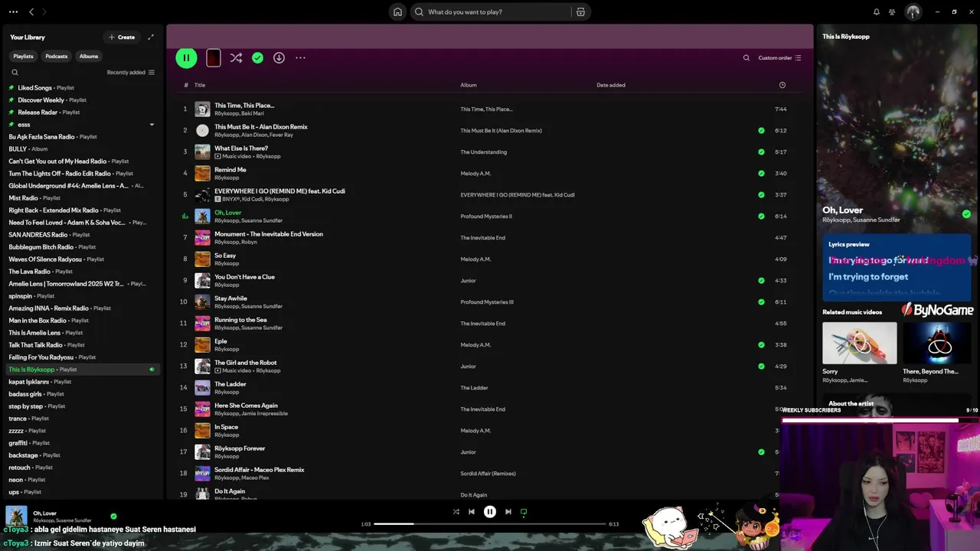
Task: Toggle saved check for You Don't Have a Clue
Action: [761, 280]
